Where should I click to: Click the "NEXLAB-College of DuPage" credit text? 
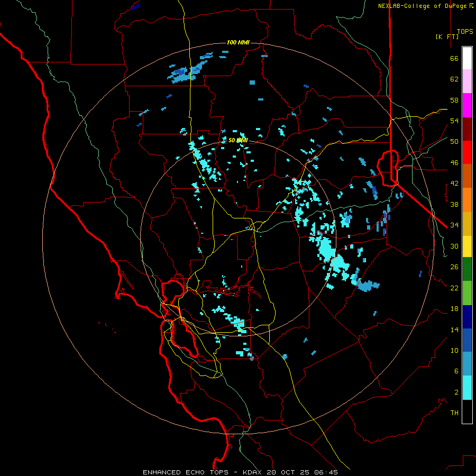tap(422, 6)
